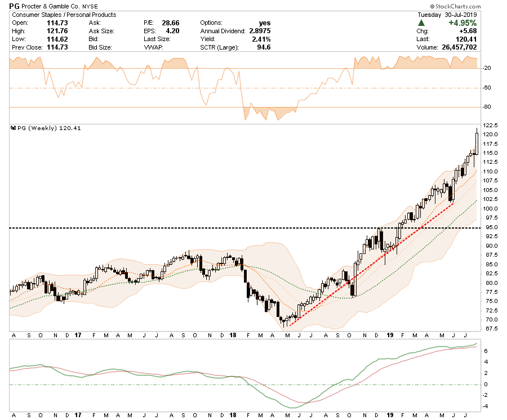Click the Chg value +5.68

coord(468,31)
